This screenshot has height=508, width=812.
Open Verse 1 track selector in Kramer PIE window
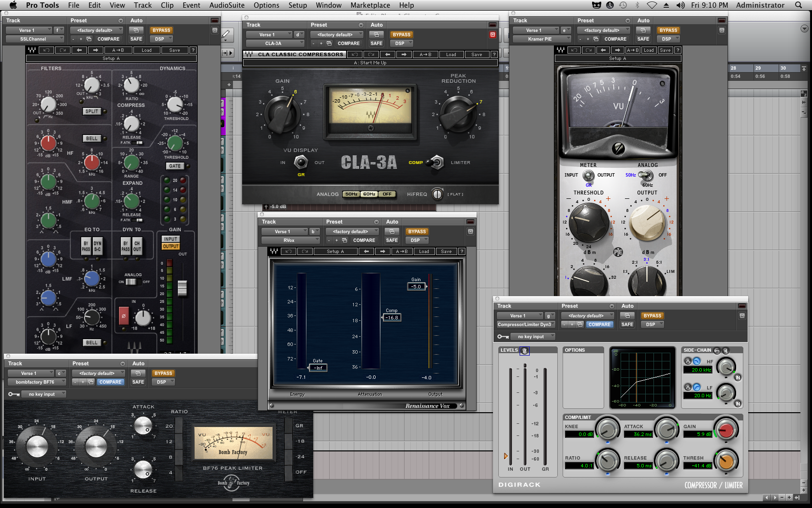536,30
